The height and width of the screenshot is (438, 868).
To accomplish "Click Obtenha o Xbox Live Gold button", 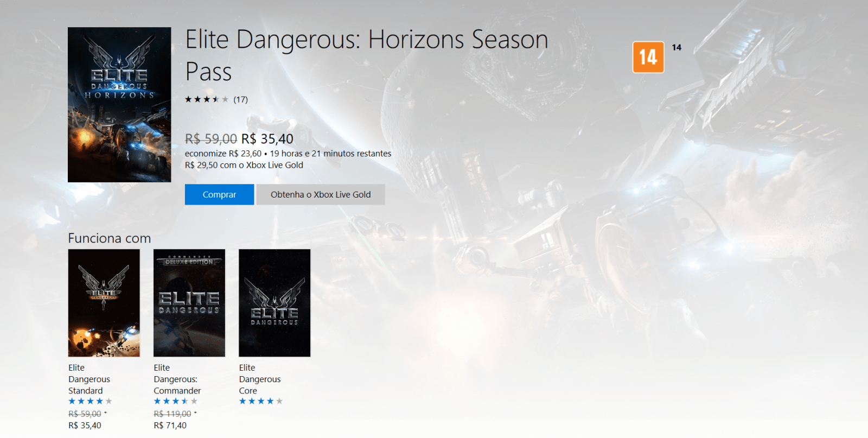I will tap(321, 194).
